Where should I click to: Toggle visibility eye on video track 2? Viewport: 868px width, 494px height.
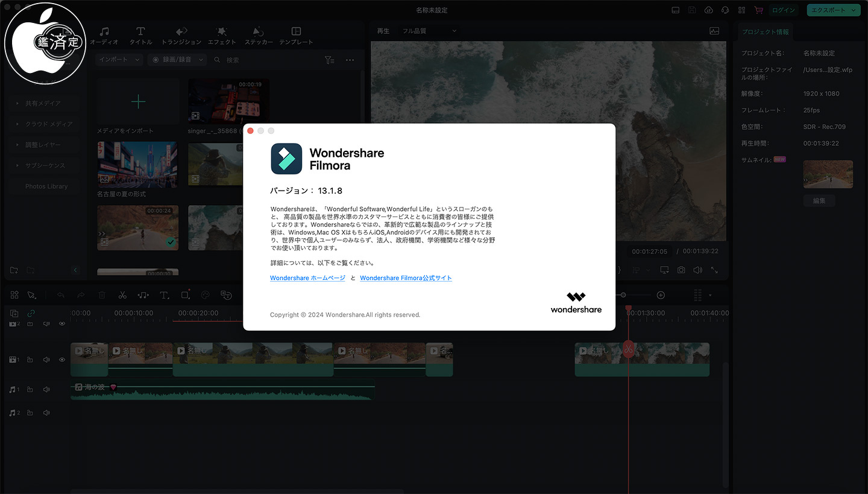(x=62, y=324)
